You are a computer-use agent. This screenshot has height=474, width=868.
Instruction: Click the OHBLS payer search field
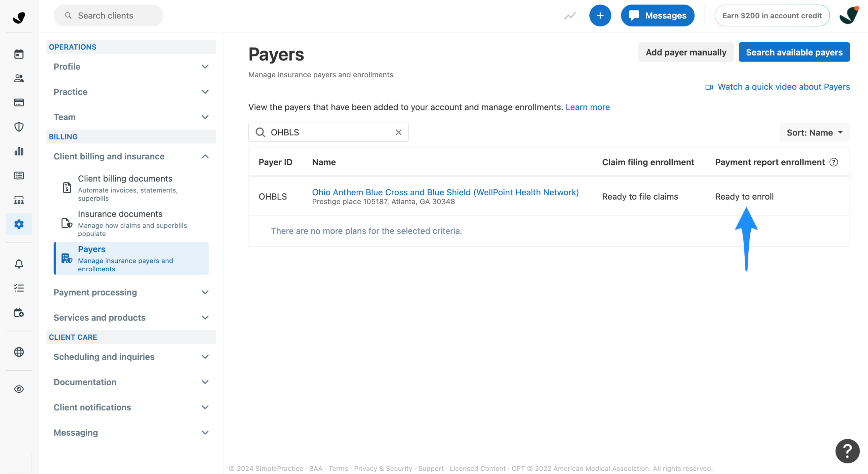coord(329,133)
